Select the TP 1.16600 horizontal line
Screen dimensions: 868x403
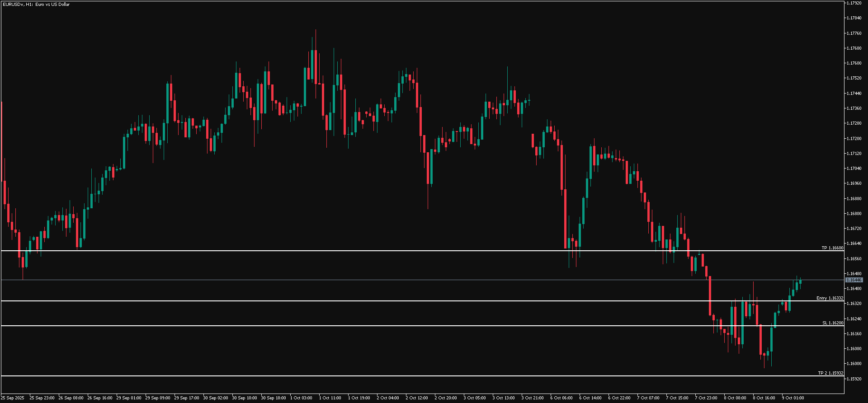pyautogui.click(x=407, y=251)
